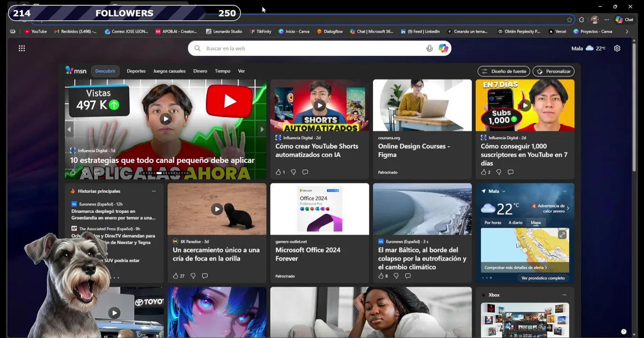This screenshot has height=338, width=644.
Task: Open the Recibidos Gmail bookmark
Action: [x=75, y=31]
